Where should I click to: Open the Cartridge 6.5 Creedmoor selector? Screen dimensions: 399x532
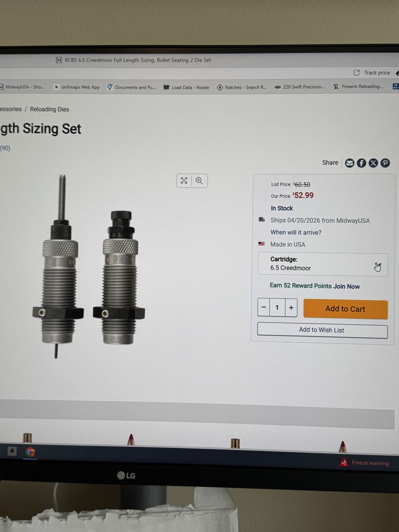(x=323, y=264)
